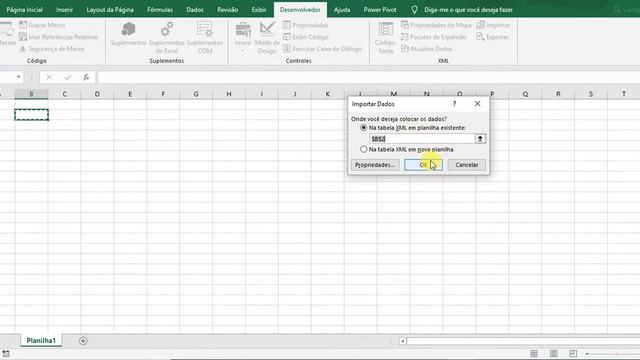Click Cancelar in Importar Dados dialog
Screen dimensions: 640x360
[467, 165]
